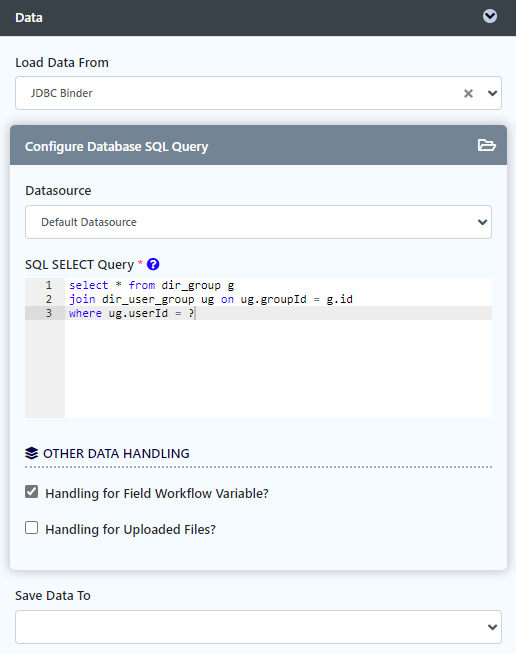Click line 2 join statement in editor
The height and width of the screenshot is (654, 516).
[211, 299]
